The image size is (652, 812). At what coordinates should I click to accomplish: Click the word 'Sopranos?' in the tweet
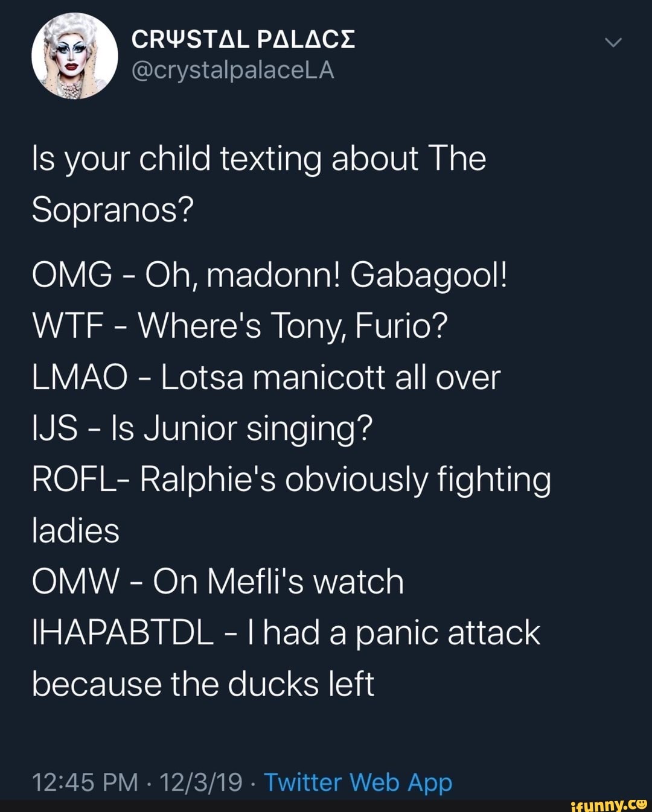click(x=113, y=211)
